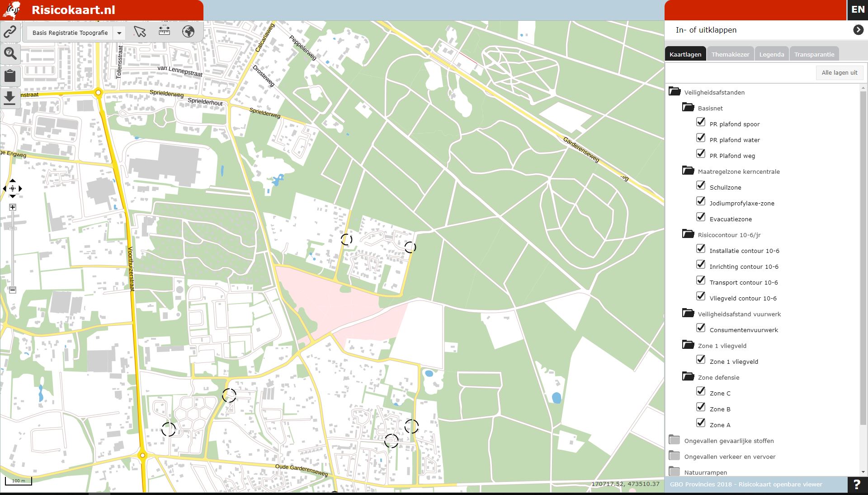Collapse the panel using In- of uitklappen arrow
Image resolution: width=868 pixels, height=495 pixels.
coord(858,29)
